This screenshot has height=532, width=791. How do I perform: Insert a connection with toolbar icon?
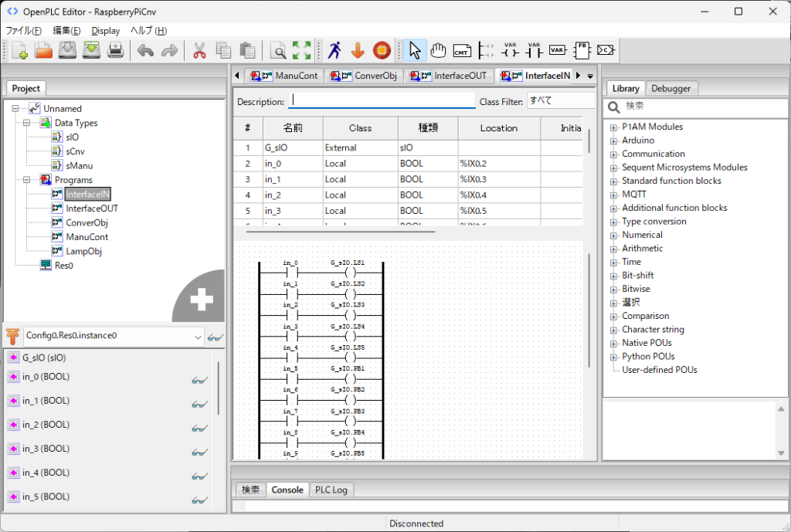coord(606,50)
